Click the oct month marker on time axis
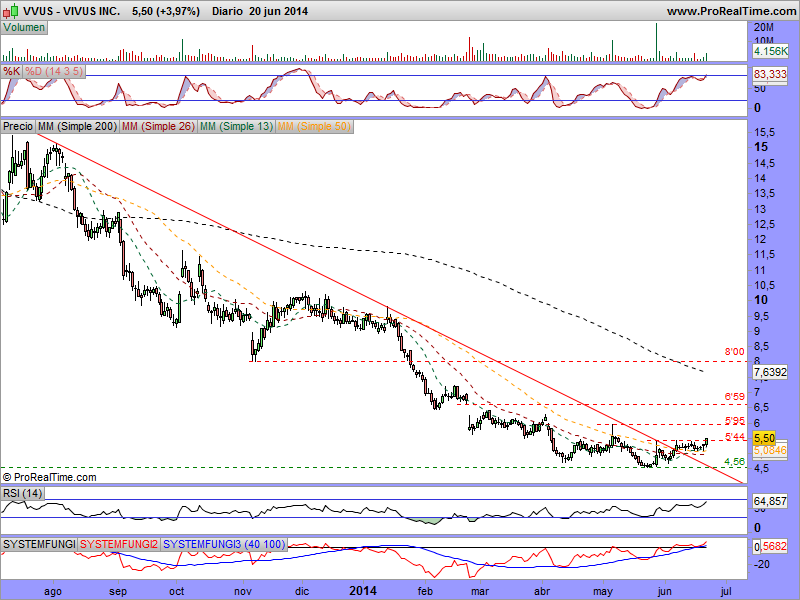The width and height of the screenshot is (800, 600). 177,591
